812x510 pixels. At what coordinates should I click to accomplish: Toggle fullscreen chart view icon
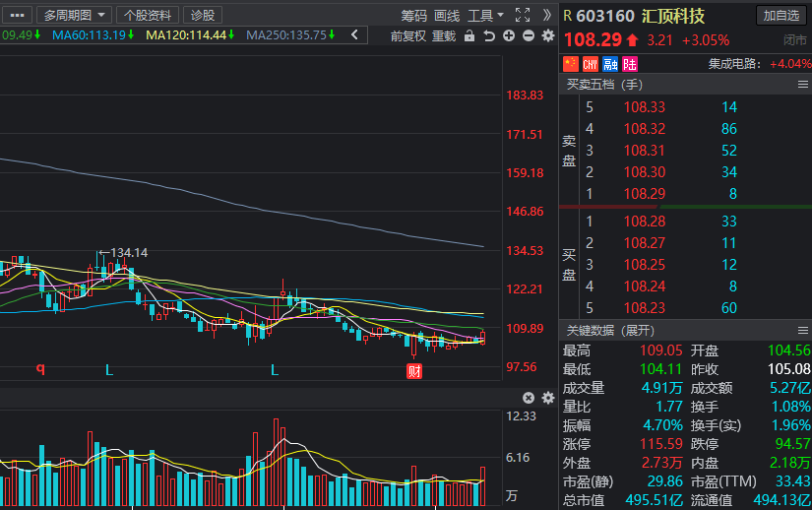(523, 15)
